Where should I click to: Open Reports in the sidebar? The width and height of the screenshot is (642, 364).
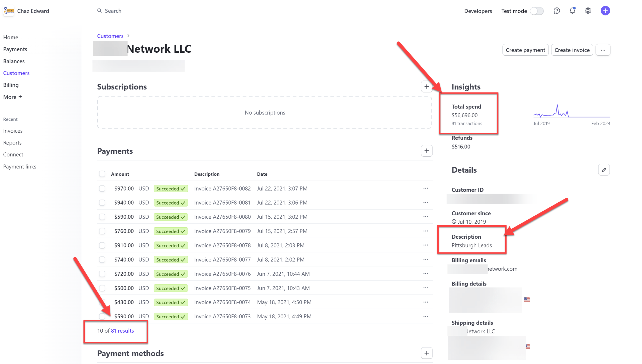click(12, 143)
